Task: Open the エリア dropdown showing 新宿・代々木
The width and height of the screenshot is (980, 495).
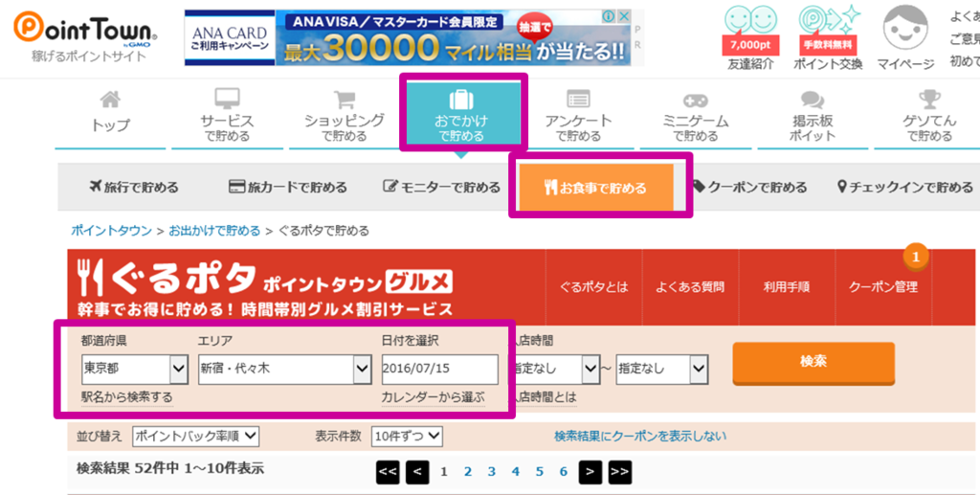Action: pyautogui.click(x=285, y=370)
